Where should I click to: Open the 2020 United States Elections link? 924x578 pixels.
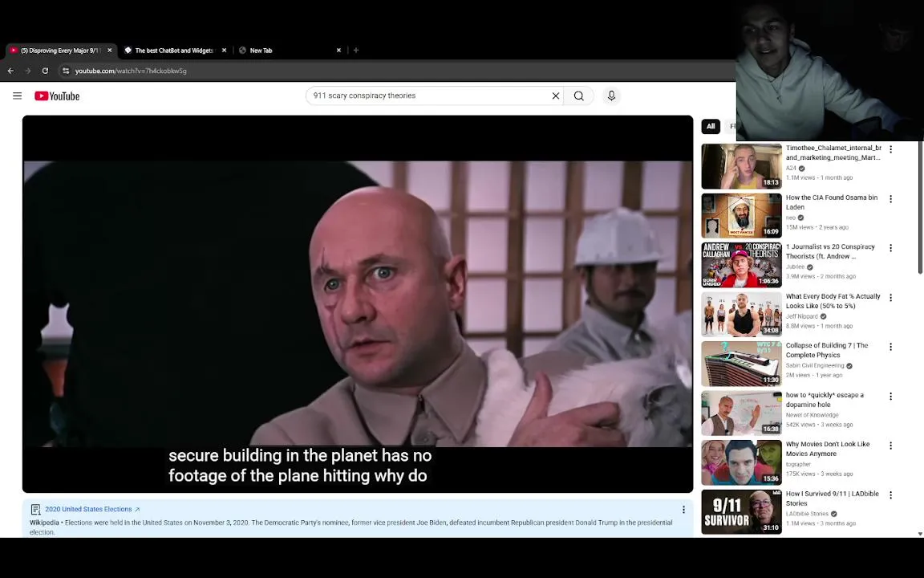(x=92, y=510)
